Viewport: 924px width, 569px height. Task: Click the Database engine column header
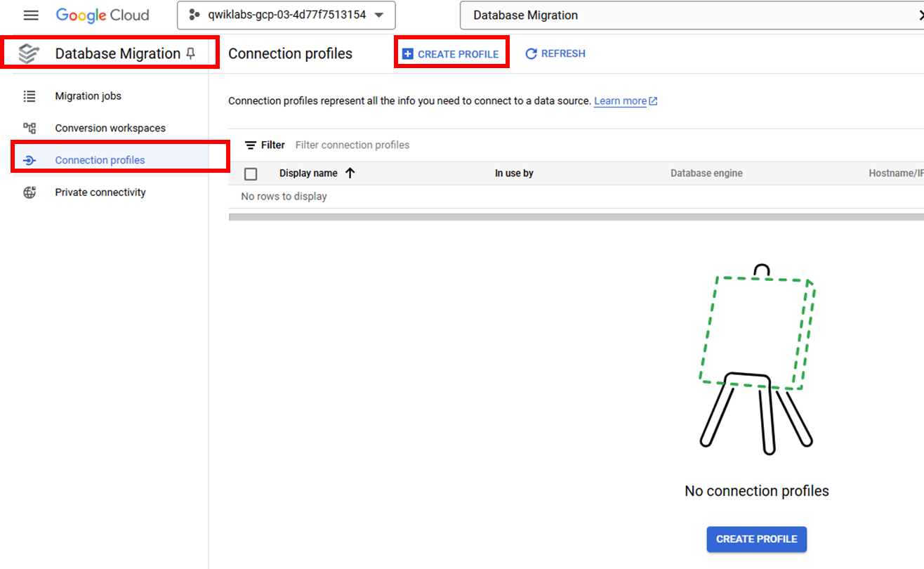coord(706,173)
